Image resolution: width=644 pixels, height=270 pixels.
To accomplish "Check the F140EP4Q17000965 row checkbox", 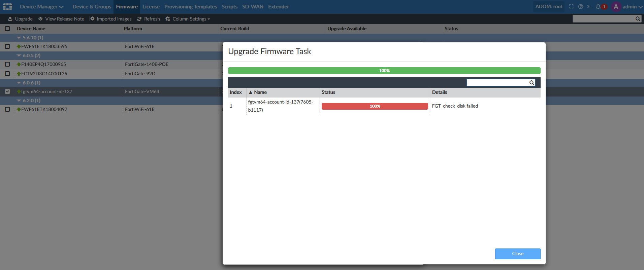I will point(7,64).
